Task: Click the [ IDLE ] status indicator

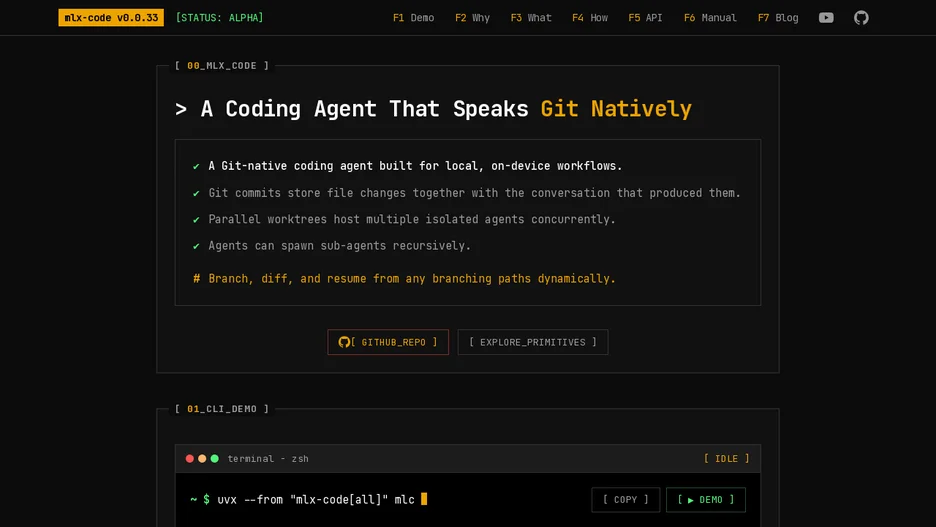Action: 726,458
